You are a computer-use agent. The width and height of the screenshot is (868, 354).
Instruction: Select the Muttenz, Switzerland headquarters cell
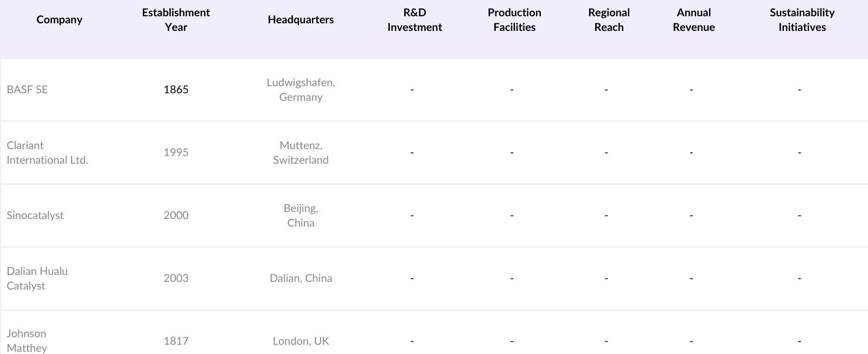click(x=301, y=152)
